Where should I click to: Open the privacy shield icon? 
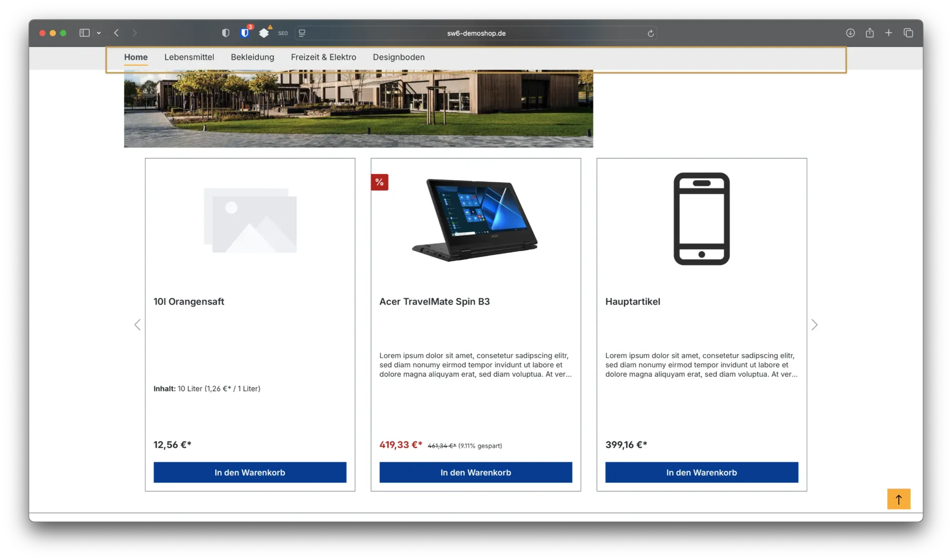coord(226,33)
